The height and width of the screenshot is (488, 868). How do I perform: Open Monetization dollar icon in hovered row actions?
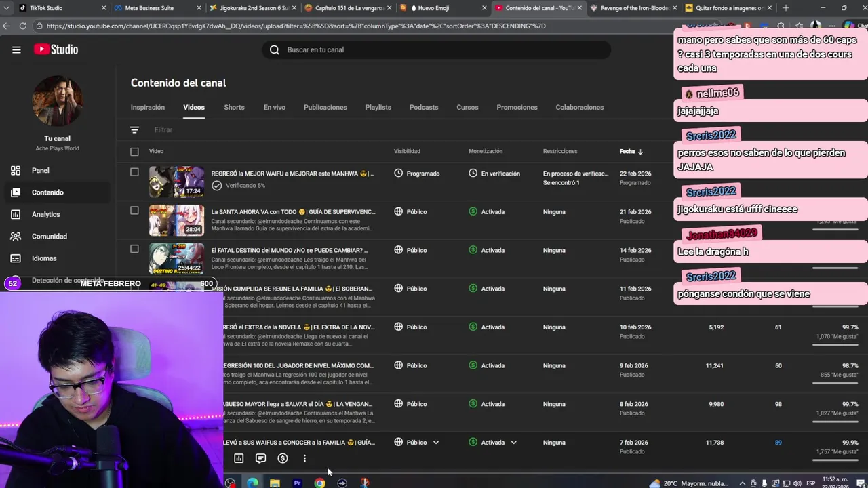[x=283, y=458]
